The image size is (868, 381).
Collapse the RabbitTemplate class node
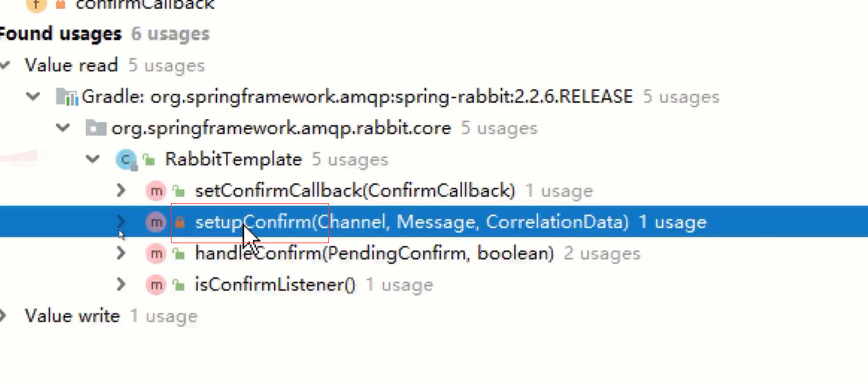[x=93, y=160]
